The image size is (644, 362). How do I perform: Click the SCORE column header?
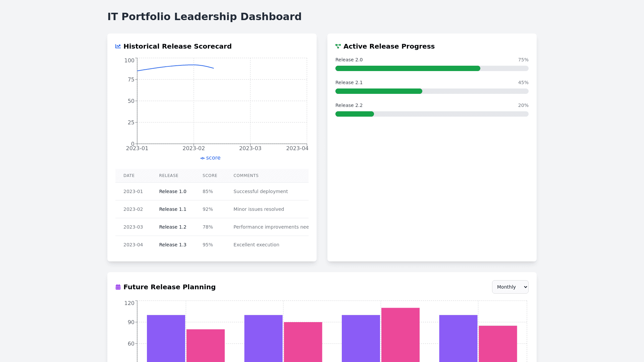pyautogui.click(x=210, y=176)
